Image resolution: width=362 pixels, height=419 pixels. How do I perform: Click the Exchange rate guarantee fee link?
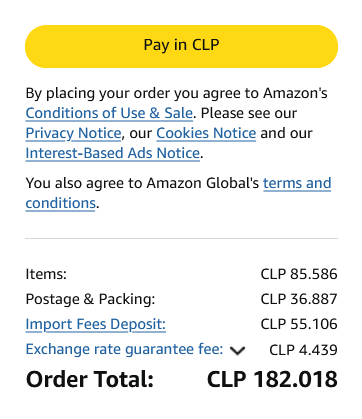[124, 349]
